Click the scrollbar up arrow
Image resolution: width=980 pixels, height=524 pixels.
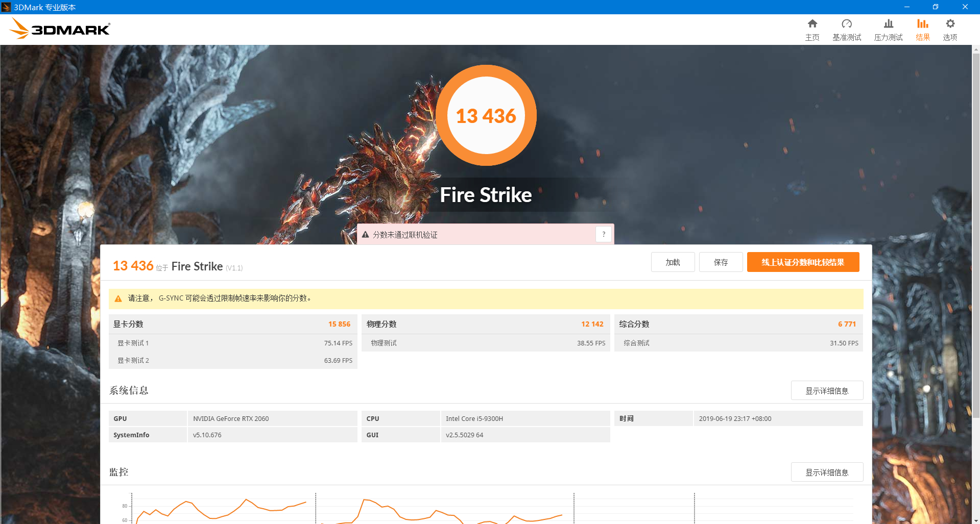[976, 49]
